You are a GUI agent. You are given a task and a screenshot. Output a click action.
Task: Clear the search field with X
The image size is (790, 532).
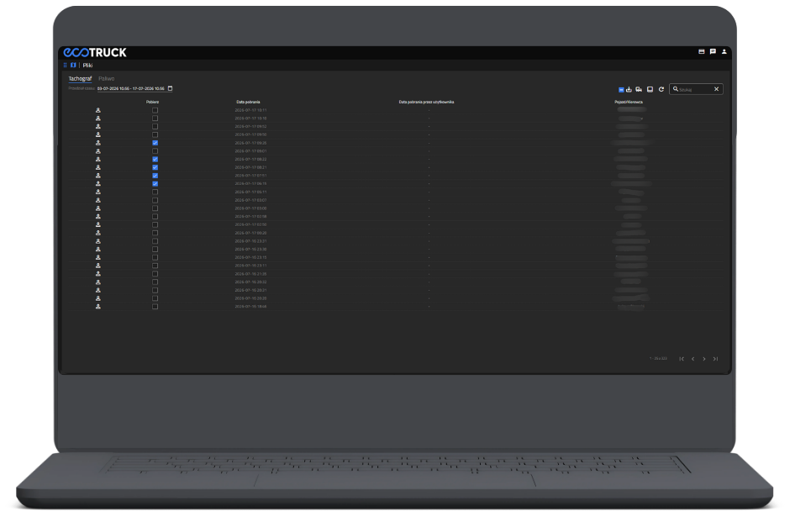coord(716,89)
